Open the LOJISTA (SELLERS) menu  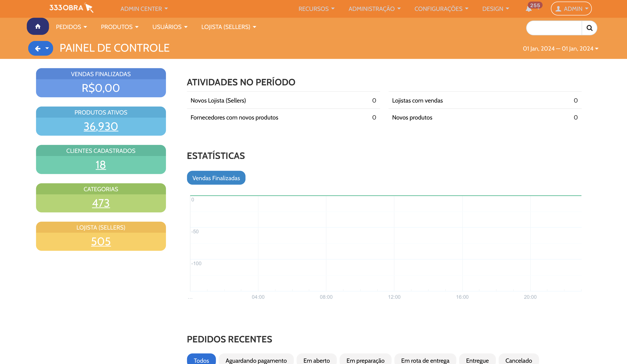point(228,27)
